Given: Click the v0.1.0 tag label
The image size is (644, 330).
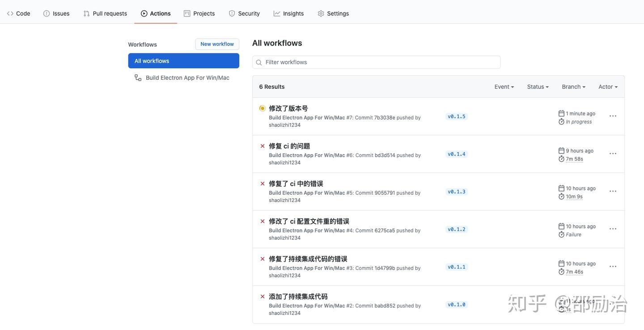Looking at the screenshot, I should (457, 304).
